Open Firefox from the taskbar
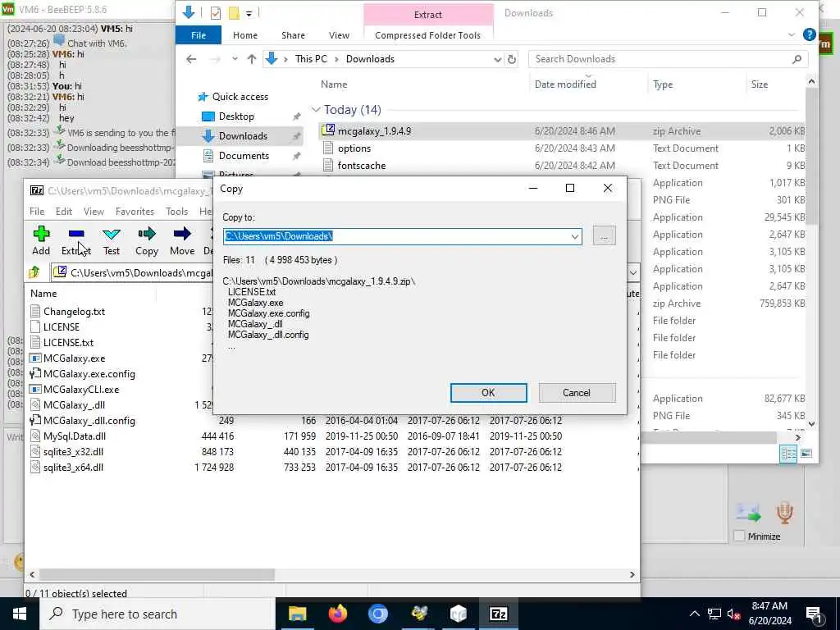 pyautogui.click(x=337, y=614)
